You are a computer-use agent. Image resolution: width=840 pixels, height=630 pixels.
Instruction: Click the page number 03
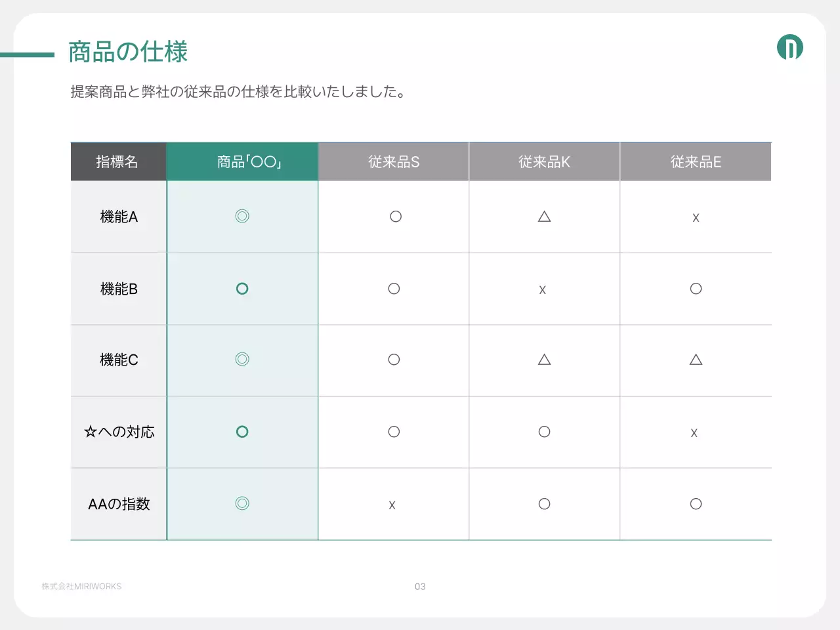coord(420,586)
